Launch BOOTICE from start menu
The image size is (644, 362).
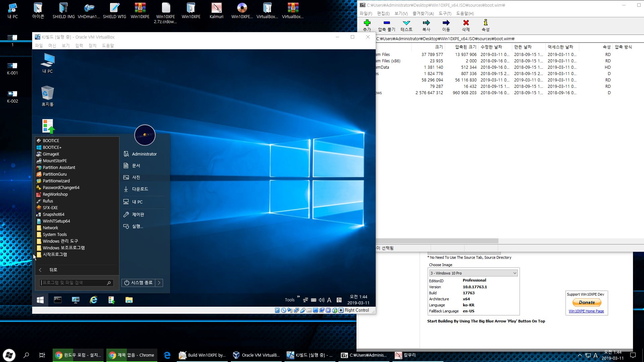[51, 140]
